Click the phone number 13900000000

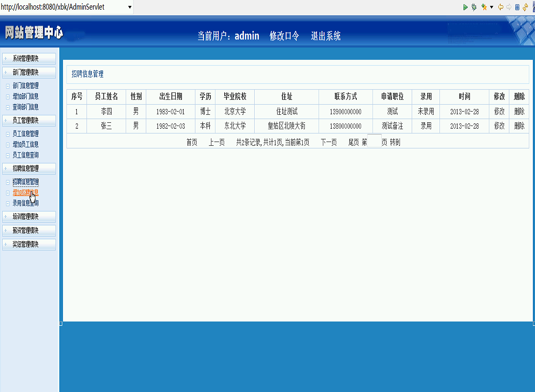(x=345, y=112)
